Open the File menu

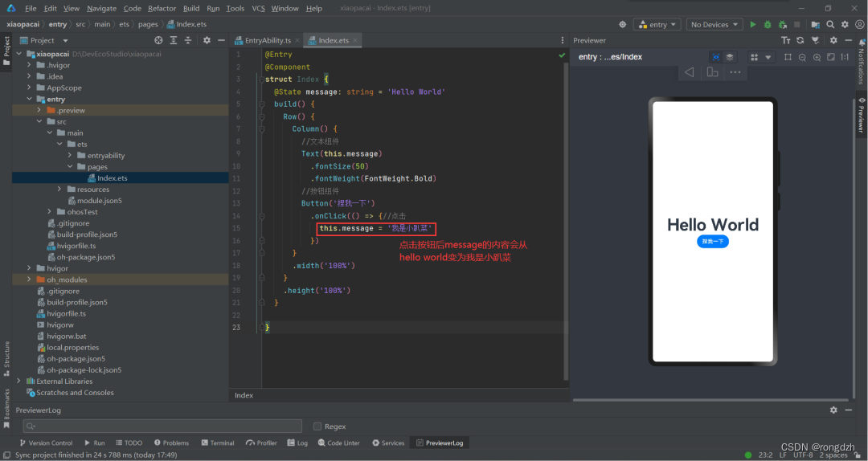pyautogui.click(x=31, y=8)
